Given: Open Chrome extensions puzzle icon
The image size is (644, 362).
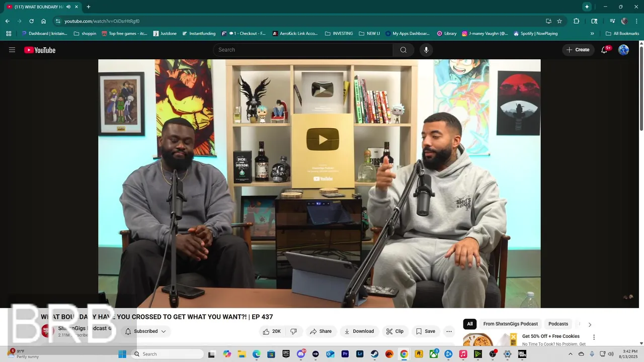Looking at the screenshot, I should [577, 21].
